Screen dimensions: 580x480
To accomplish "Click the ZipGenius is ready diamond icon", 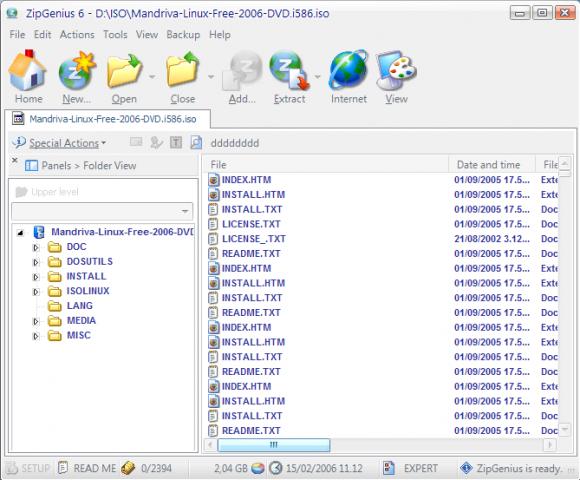I will [x=466, y=468].
